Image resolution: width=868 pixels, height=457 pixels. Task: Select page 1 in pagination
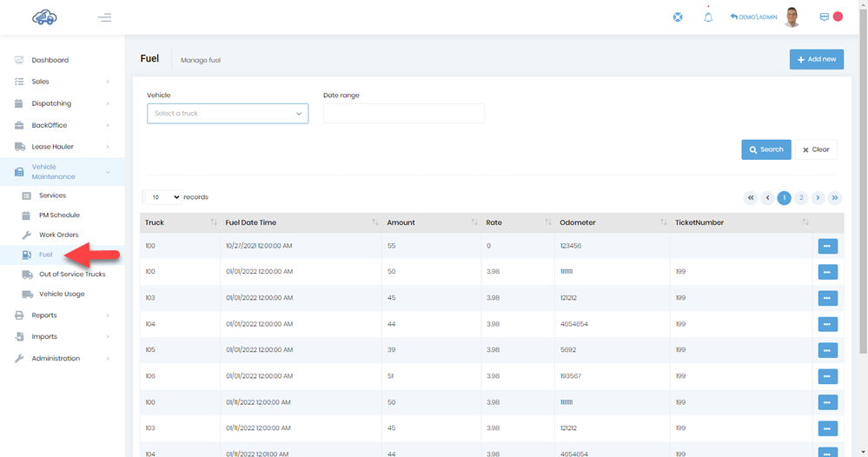coord(784,197)
